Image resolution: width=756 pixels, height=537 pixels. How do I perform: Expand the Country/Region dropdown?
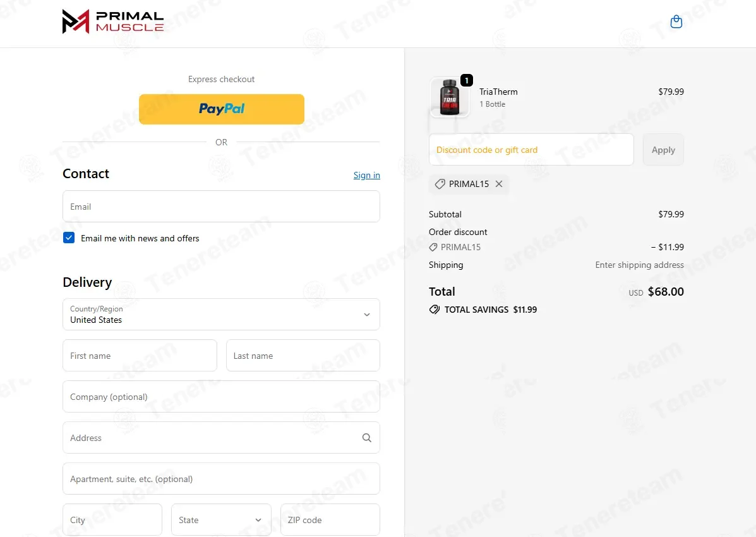point(221,315)
